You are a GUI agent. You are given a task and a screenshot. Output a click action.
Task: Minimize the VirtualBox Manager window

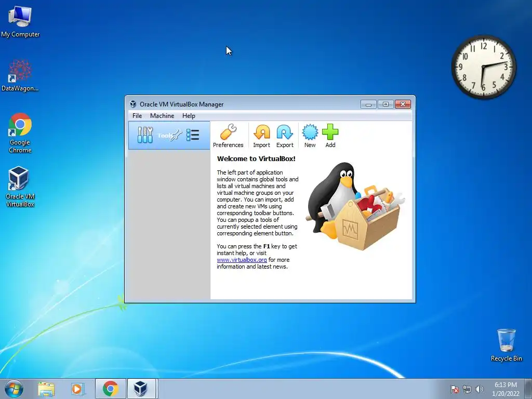[x=368, y=104]
